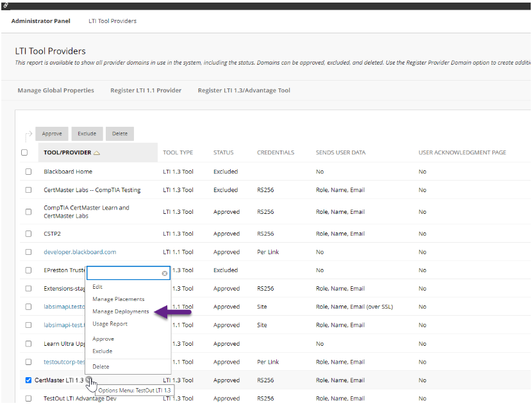Open the Options Menu for TestOut LTI Advantage Dev
532x406 pixels.
pos(122,398)
